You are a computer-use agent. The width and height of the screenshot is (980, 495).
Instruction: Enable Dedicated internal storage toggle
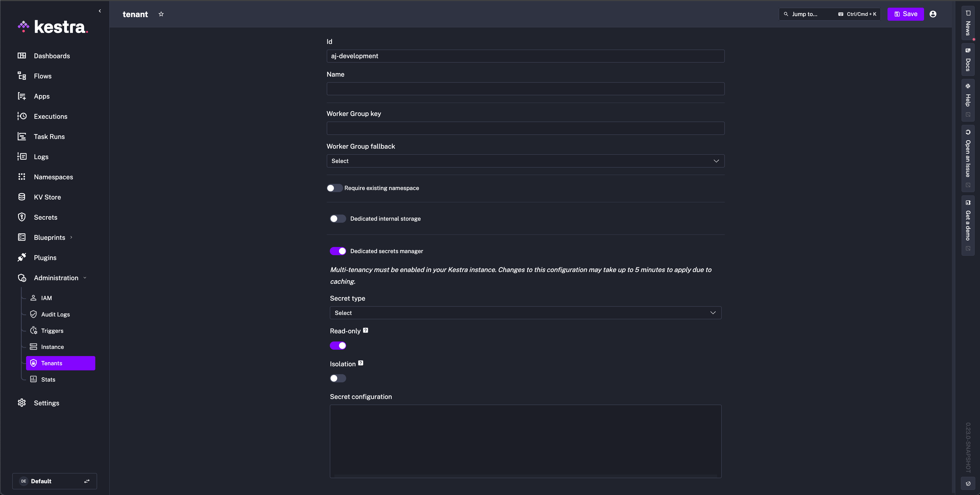[x=337, y=218]
